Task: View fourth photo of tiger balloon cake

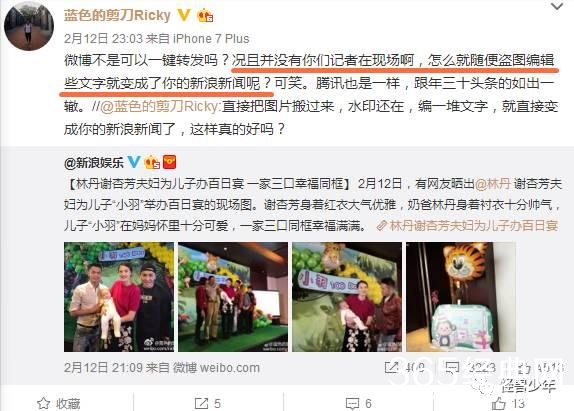Action: pos(461,297)
